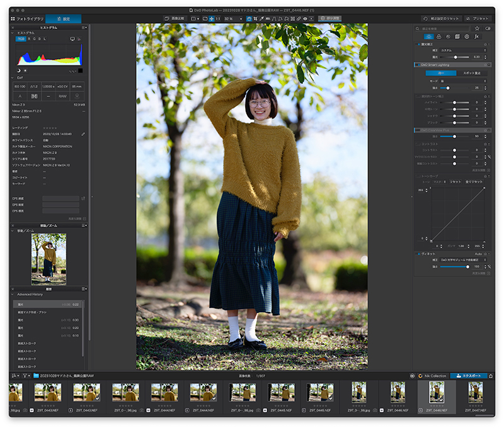Screen dimensions: 504x428
Task: Click the エクスポート export button
Action: (469, 376)
